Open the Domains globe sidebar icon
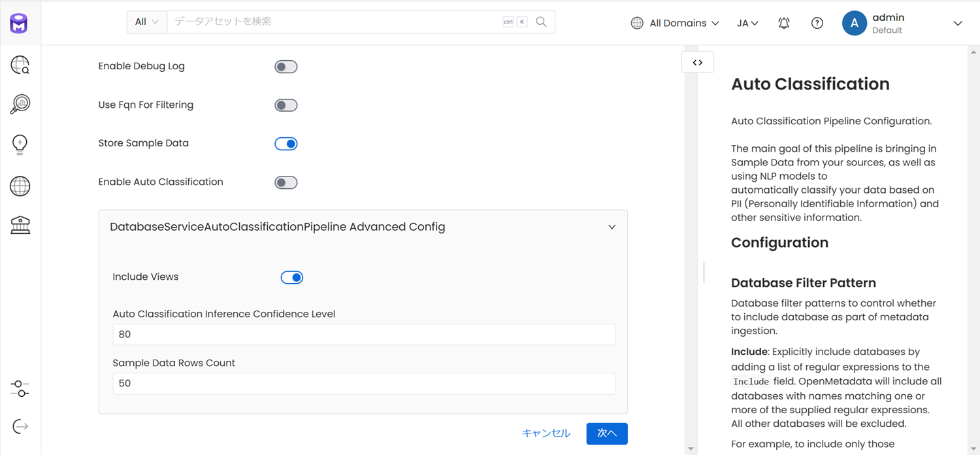Viewport: 980px width, 455px height. [x=20, y=186]
